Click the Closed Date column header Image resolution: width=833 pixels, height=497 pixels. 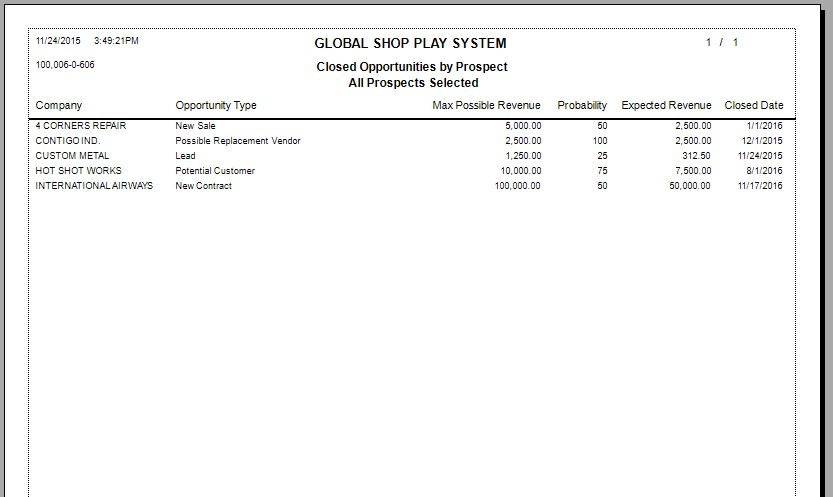[754, 105]
